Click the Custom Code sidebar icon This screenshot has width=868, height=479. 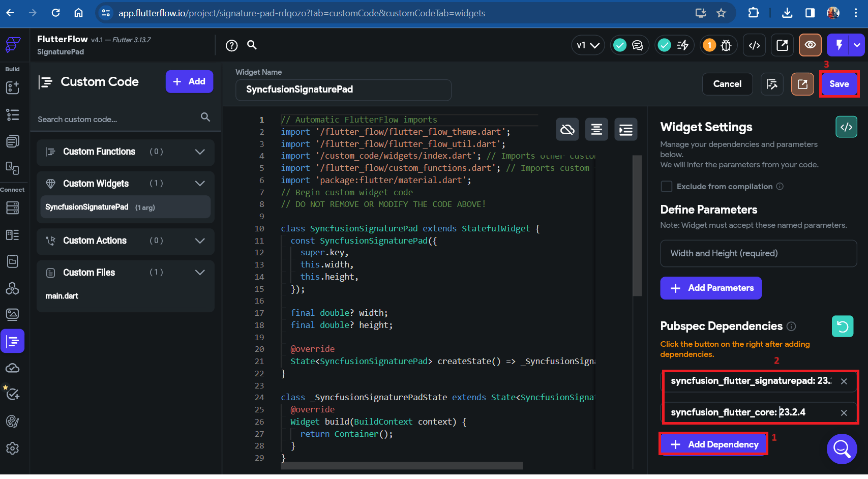coord(13,341)
